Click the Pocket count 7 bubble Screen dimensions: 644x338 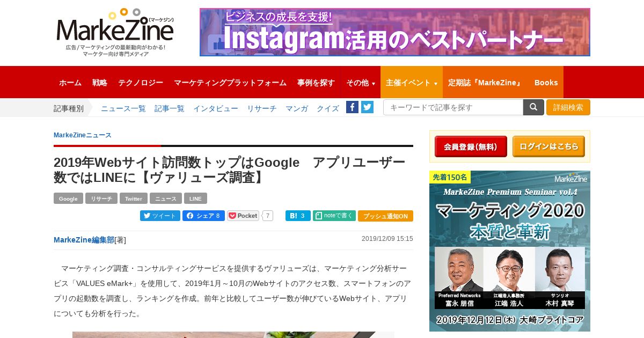(267, 216)
